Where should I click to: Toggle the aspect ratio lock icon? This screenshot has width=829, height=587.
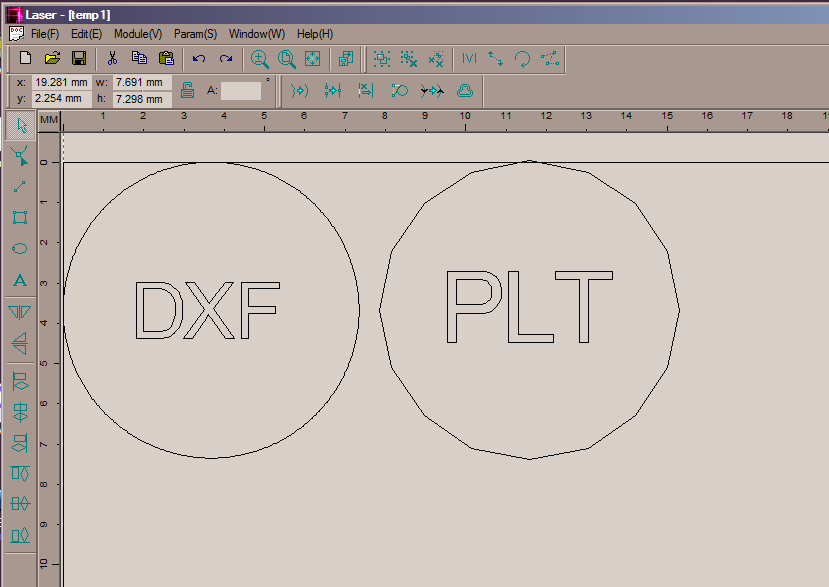tap(187, 91)
